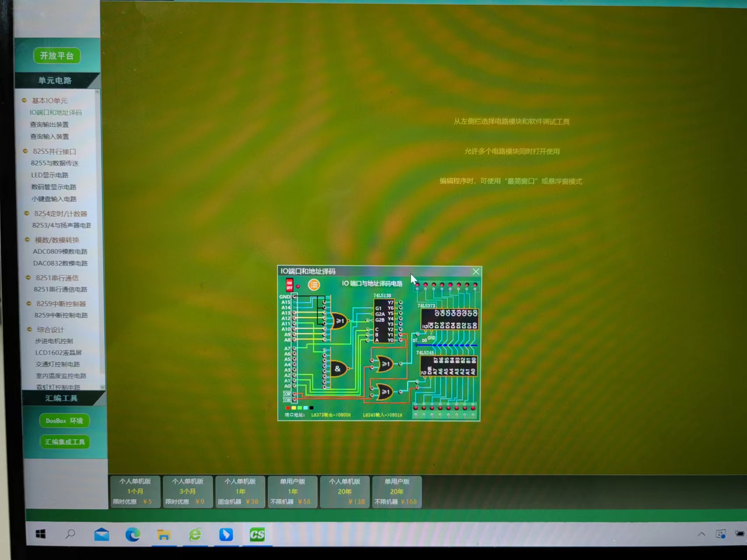Viewport: 747px width, 560px height.
Task: Select the 单元电路 section header
Action: point(55,80)
